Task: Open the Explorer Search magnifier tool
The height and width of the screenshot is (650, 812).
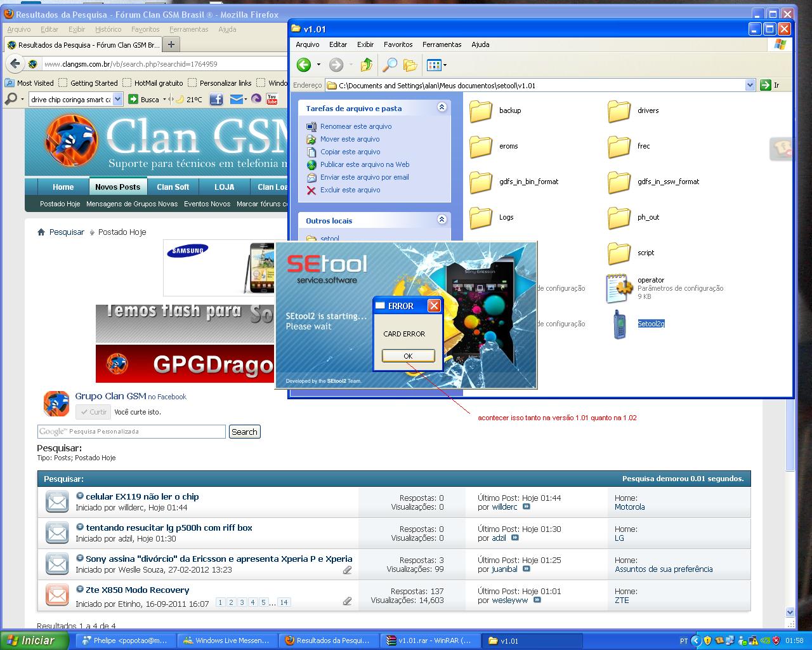Action: pos(389,65)
